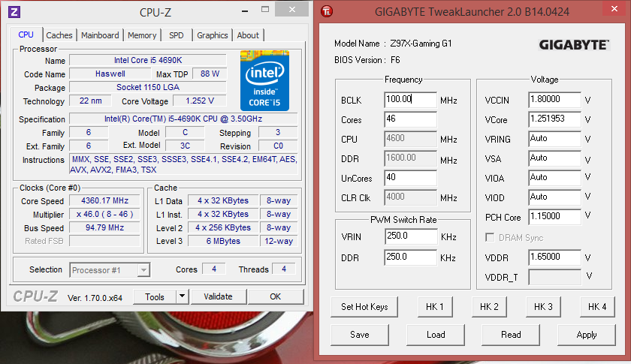Screen dimensions: 631x364
Task: Click the disabled CLR Clk 4000 field
Action: coord(410,197)
